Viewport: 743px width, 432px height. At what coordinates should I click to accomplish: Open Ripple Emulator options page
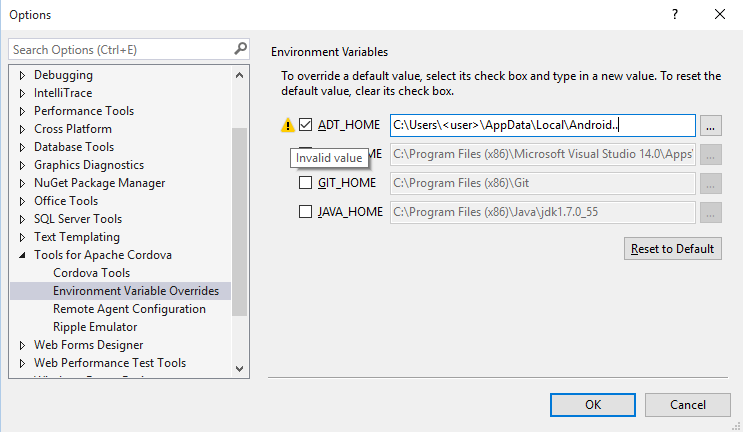[95, 327]
